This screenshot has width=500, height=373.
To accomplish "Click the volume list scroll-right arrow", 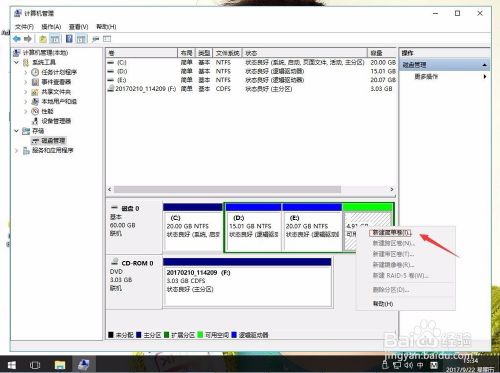I will (392, 189).
